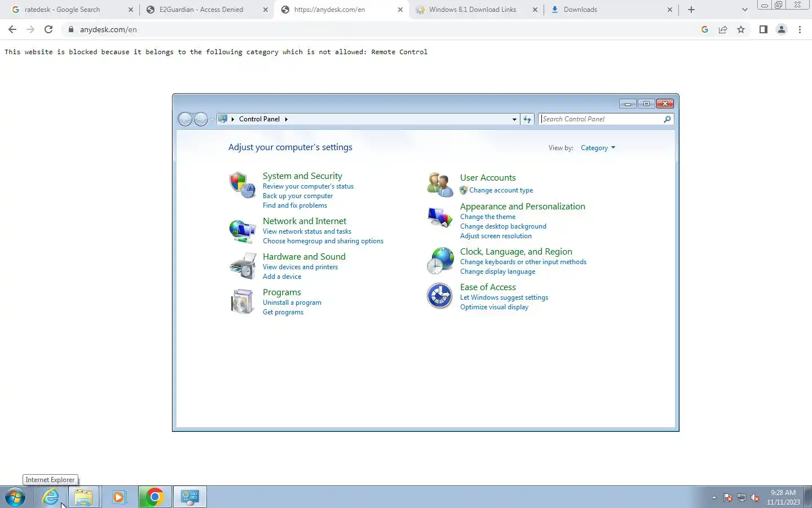This screenshot has width=812, height=508.
Task: Open Chrome three-dot menu
Action: [800, 29]
